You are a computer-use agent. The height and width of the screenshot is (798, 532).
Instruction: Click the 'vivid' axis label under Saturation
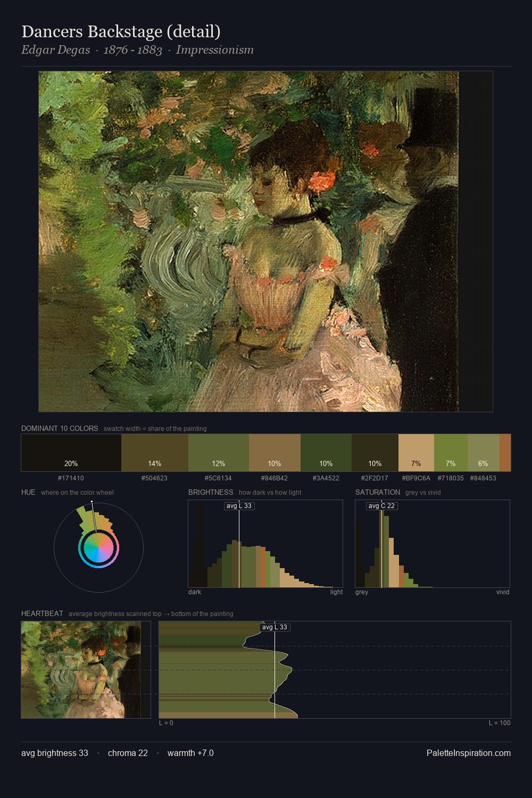click(x=503, y=592)
